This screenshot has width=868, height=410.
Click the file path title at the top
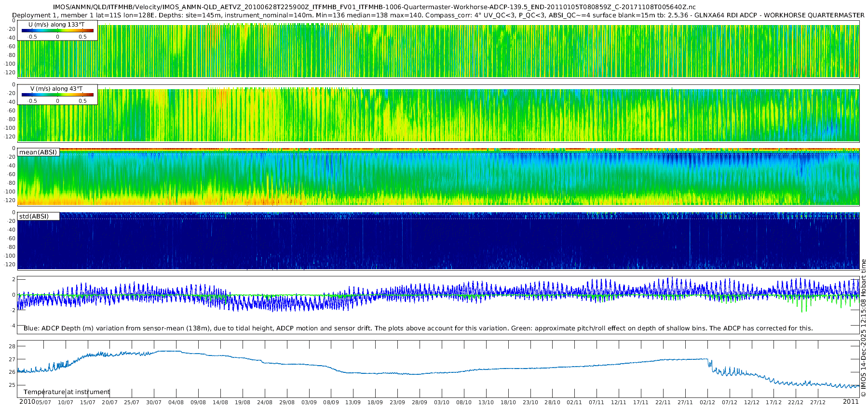pyautogui.click(x=374, y=7)
